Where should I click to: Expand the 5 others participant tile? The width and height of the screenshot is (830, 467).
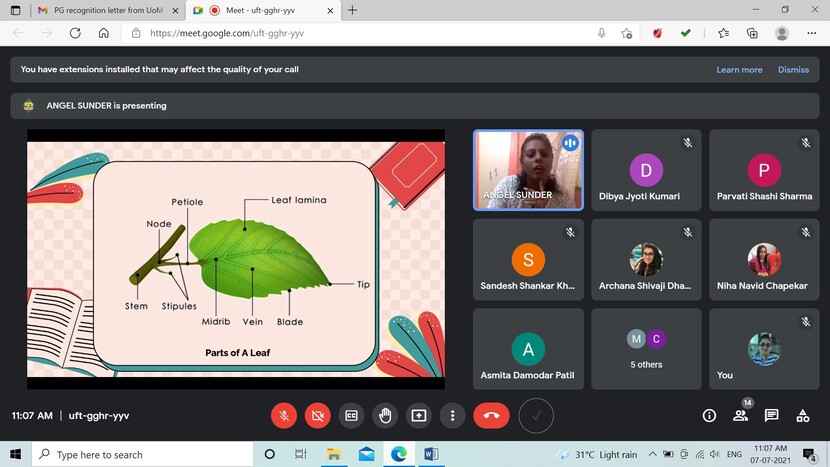point(646,348)
